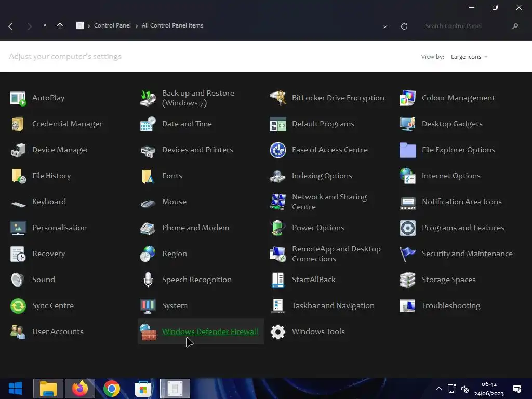
Task: Open Security and Maintenance flag icon
Action: [x=407, y=254]
